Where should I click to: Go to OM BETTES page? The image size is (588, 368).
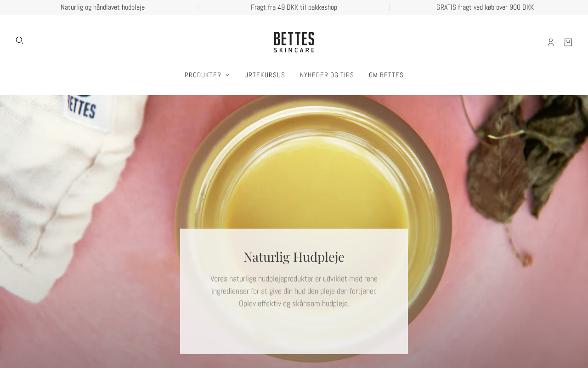pos(386,75)
